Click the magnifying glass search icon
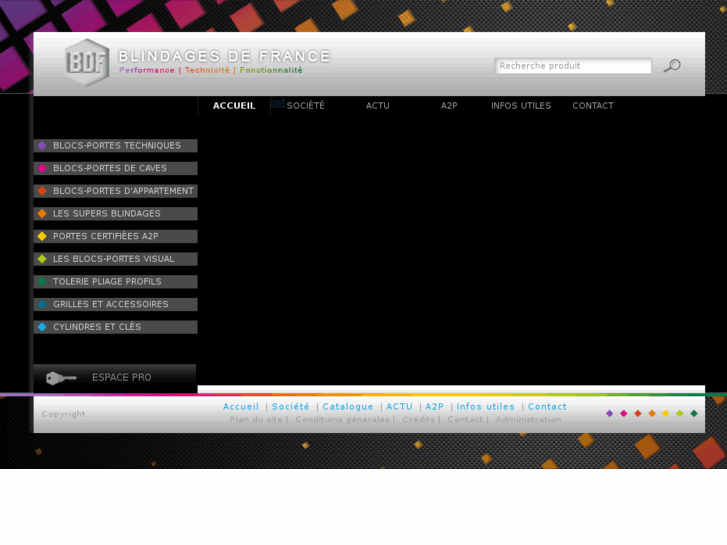Viewport: 727px width, 545px height. coord(672,66)
